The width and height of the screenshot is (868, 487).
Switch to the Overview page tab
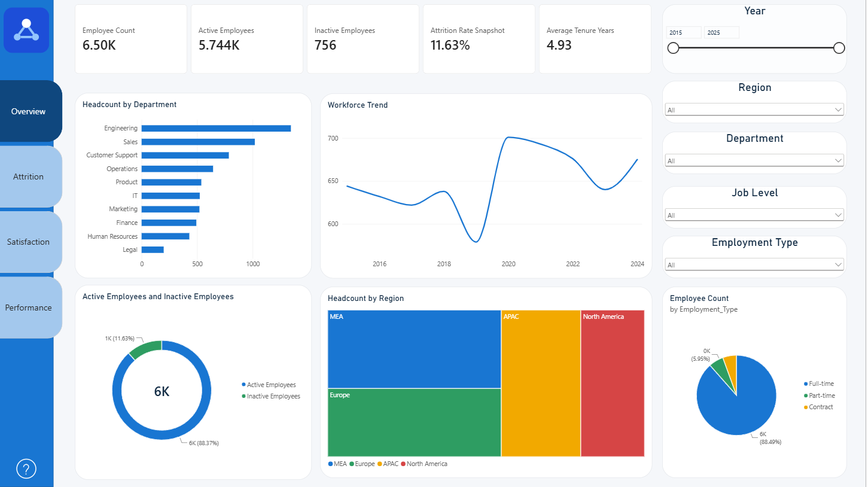click(30, 111)
